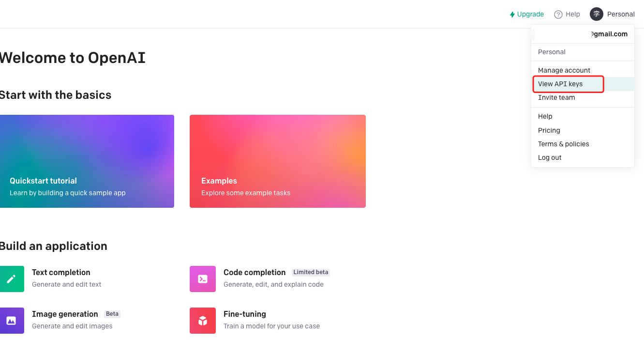
Task: Click the account avatar icon
Action: click(597, 14)
